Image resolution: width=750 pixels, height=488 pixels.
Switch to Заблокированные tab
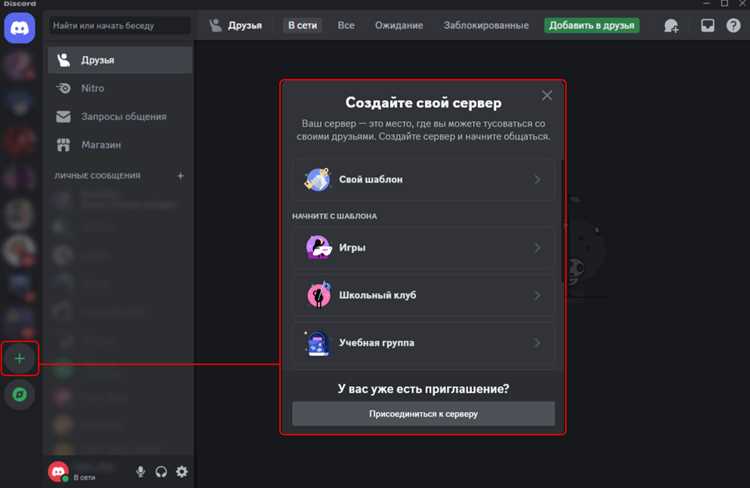coord(486,25)
